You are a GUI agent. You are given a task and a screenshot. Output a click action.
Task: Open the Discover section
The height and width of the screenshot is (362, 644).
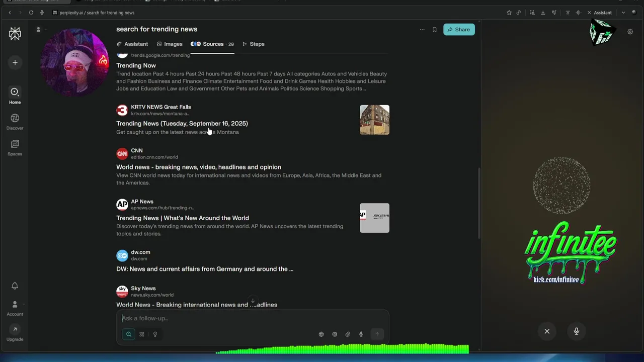click(x=15, y=121)
